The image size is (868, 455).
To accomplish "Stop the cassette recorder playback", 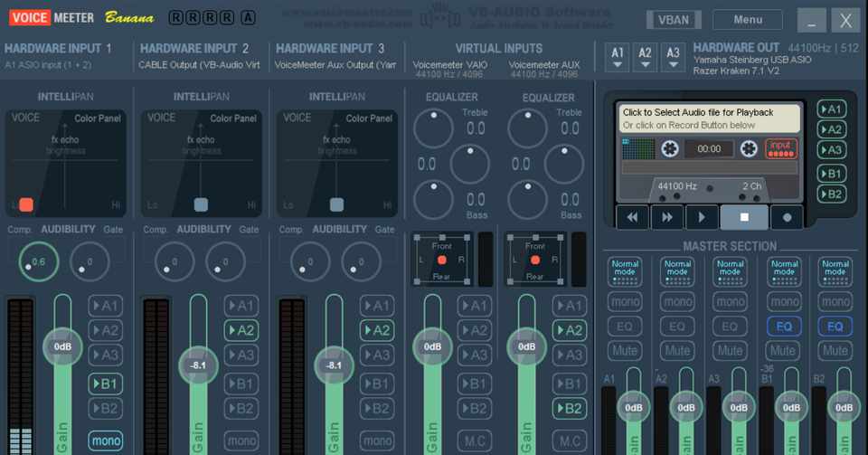I will point(744,217).
